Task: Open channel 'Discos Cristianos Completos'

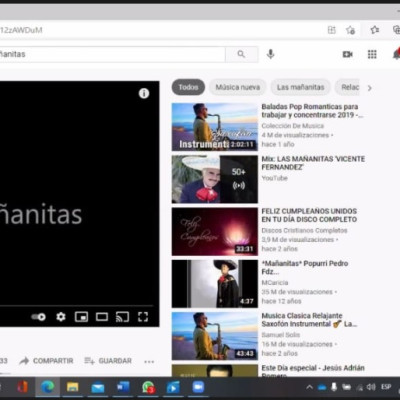Action: 304,230
